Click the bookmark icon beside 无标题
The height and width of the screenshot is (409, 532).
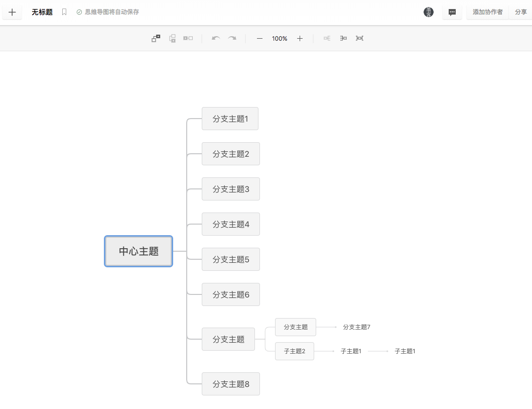coord(64,12)
